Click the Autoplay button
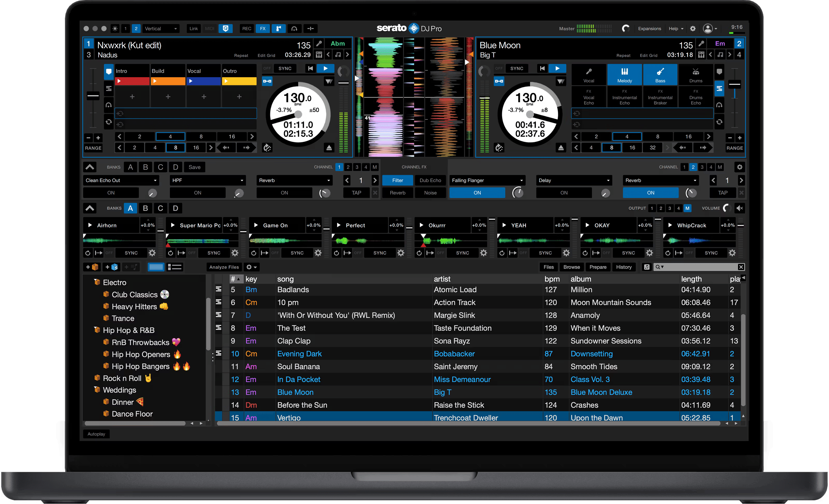 tap(96, 434)
